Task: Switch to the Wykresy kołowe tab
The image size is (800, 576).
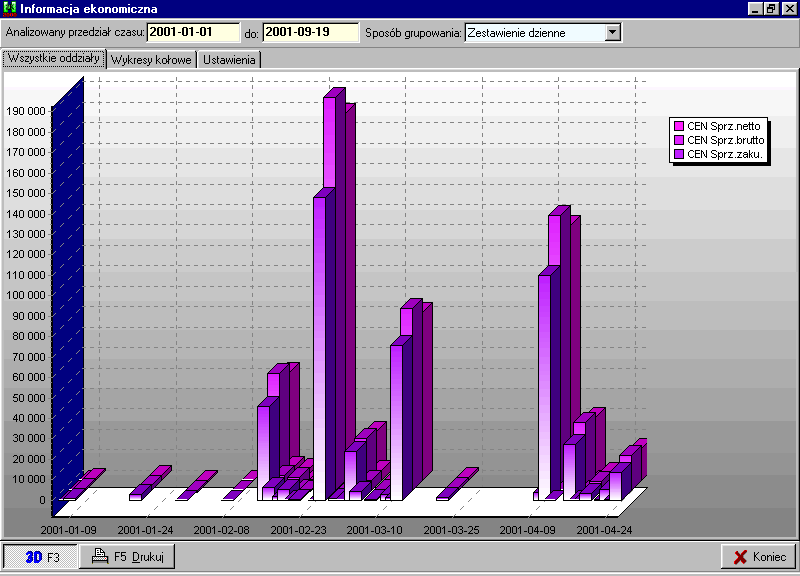Action: [x=151, y=60]
